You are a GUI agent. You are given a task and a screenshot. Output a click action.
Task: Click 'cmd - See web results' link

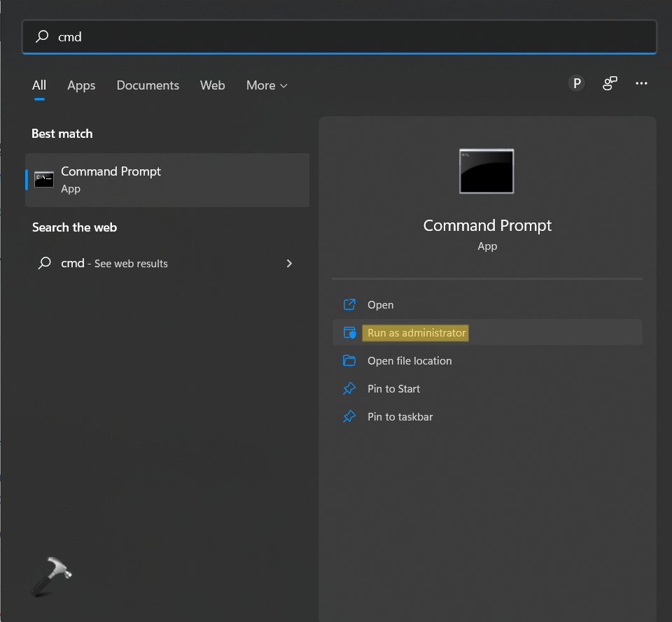coord(114,264)
